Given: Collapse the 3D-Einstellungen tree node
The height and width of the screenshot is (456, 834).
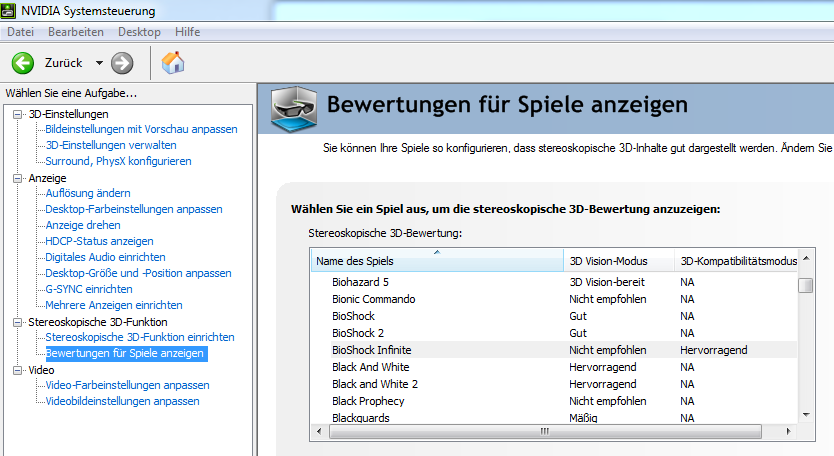Looking at the screenshot, I should (x=18, y=114).
